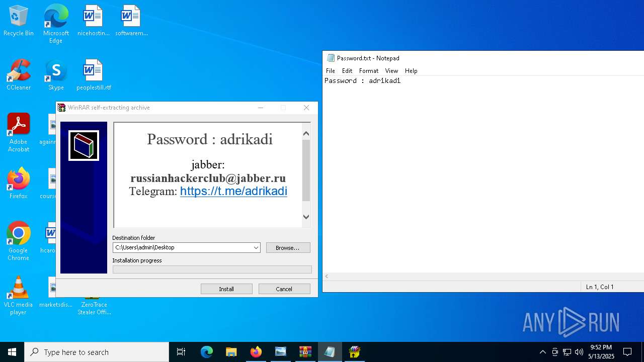Open the Windows Start menu

point(12,352)
